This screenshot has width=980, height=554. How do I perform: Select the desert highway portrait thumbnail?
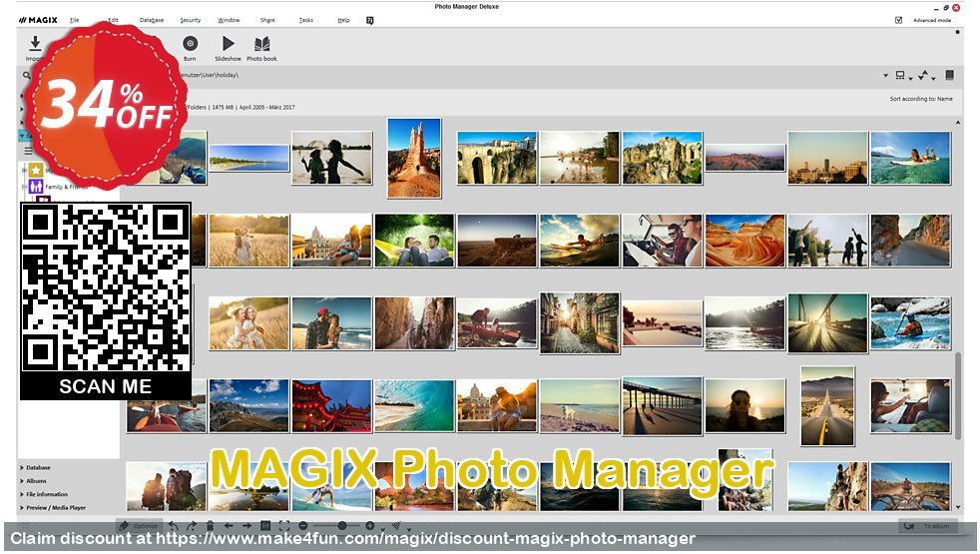click(x=827, y=406)
